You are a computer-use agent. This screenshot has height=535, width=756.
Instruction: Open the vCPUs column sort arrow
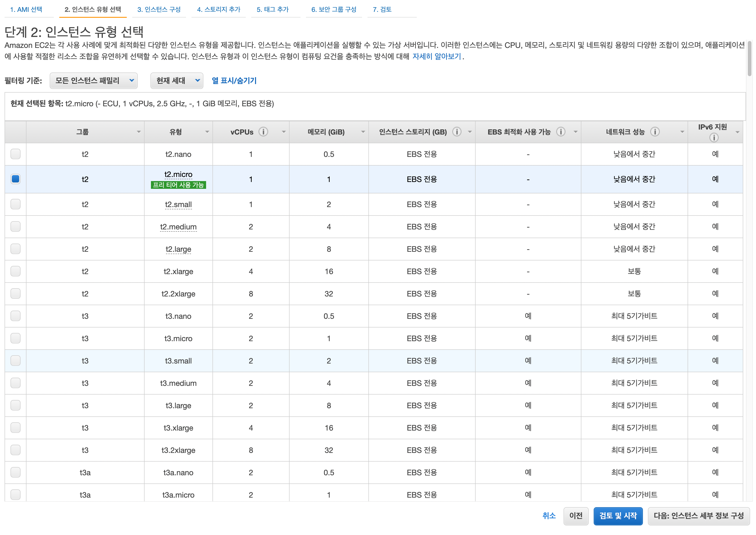(284, 132)
